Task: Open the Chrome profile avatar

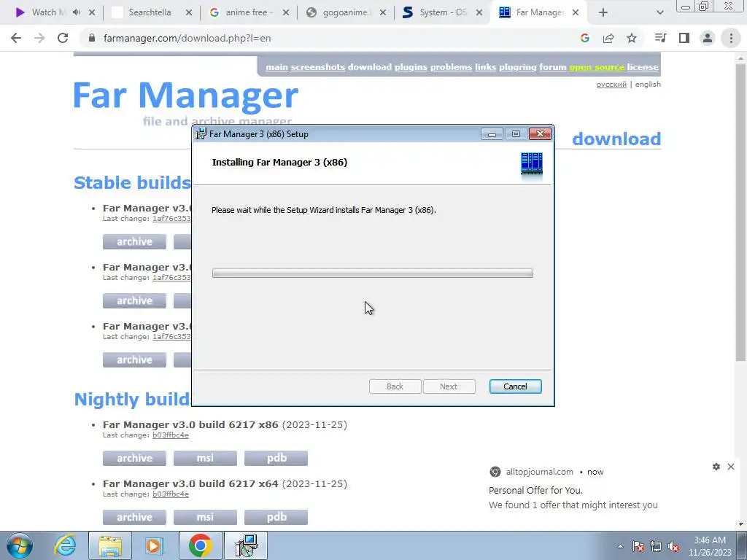Action: tap(708, 38)
